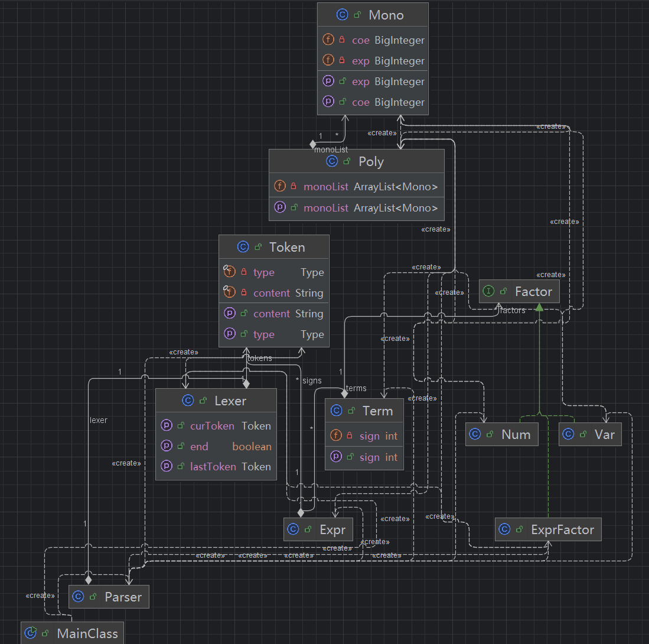Screen dimensions: 649x644
Task: Select the Factor interface node
Action: (519, 291)
